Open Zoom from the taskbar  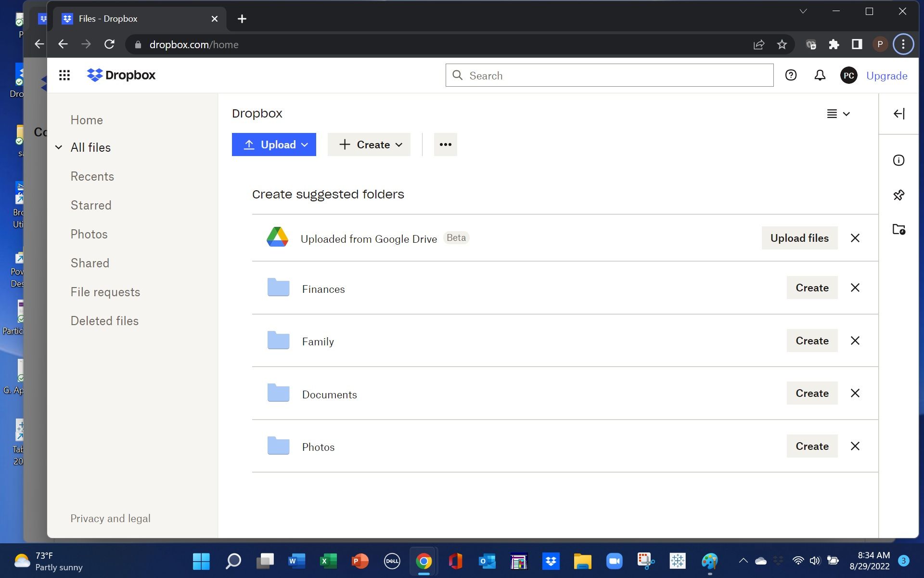pos(614,561)
